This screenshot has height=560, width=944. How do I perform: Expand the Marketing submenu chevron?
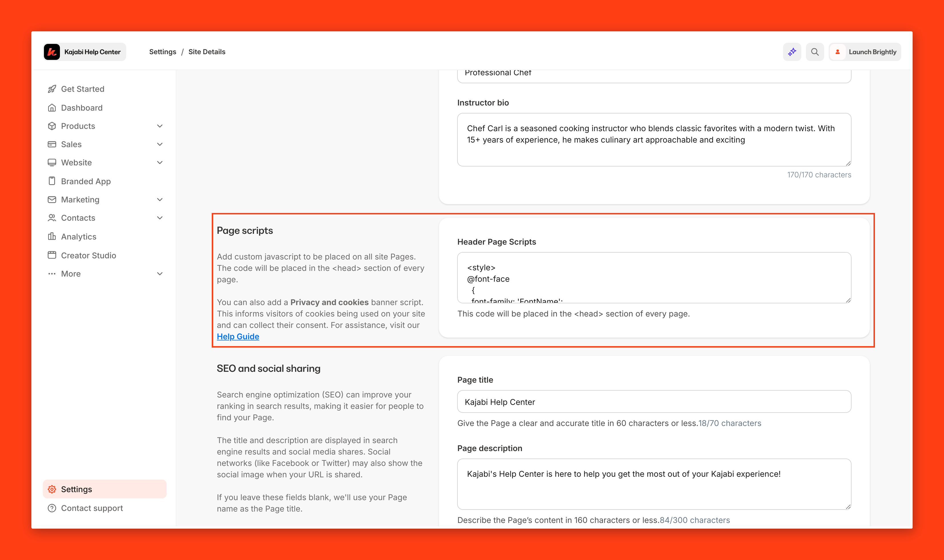coord(160,200)
